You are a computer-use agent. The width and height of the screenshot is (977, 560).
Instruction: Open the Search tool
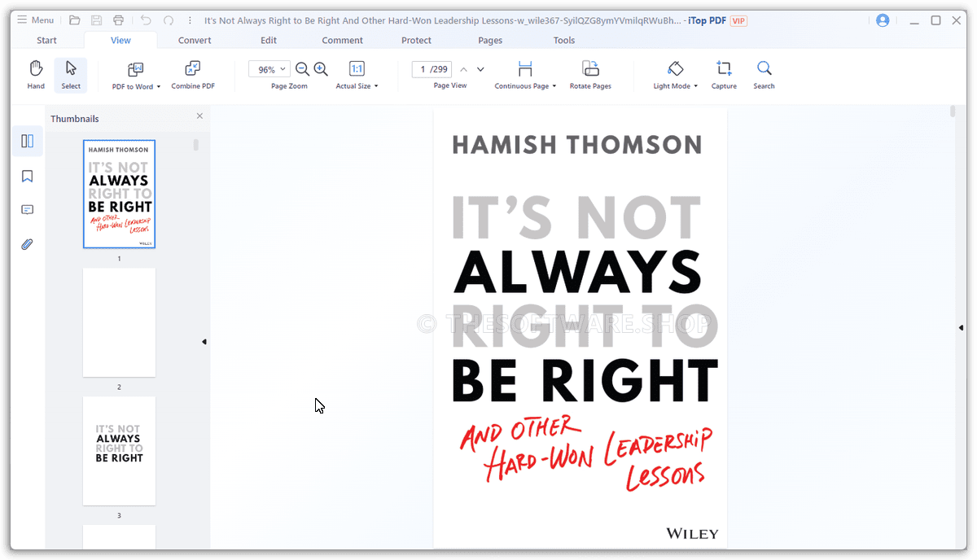764,75
